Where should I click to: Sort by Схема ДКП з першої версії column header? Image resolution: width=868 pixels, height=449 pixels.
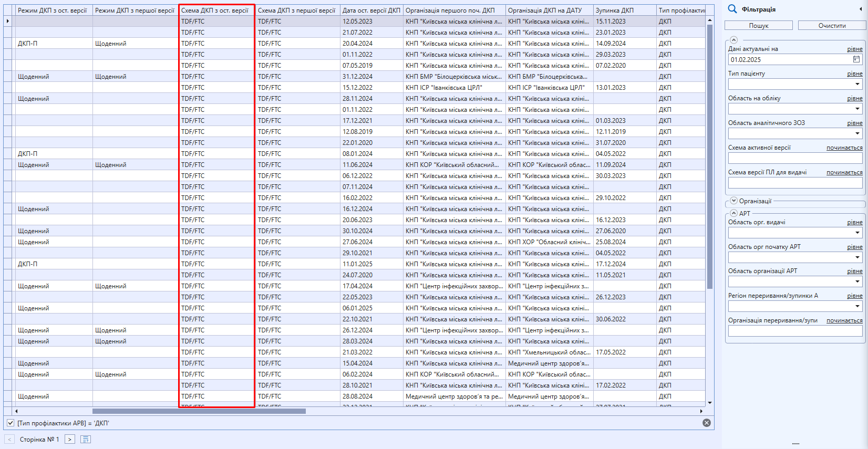pyautogui.click(x=297, y=10)
